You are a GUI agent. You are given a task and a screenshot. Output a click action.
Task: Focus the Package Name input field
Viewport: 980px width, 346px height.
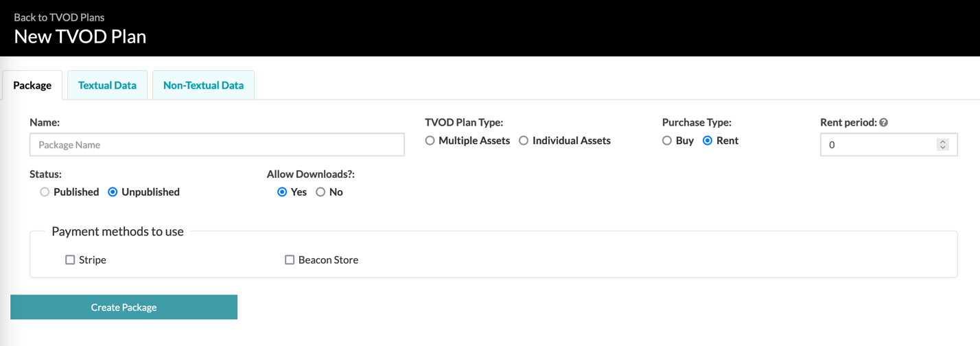click(217, 145)
